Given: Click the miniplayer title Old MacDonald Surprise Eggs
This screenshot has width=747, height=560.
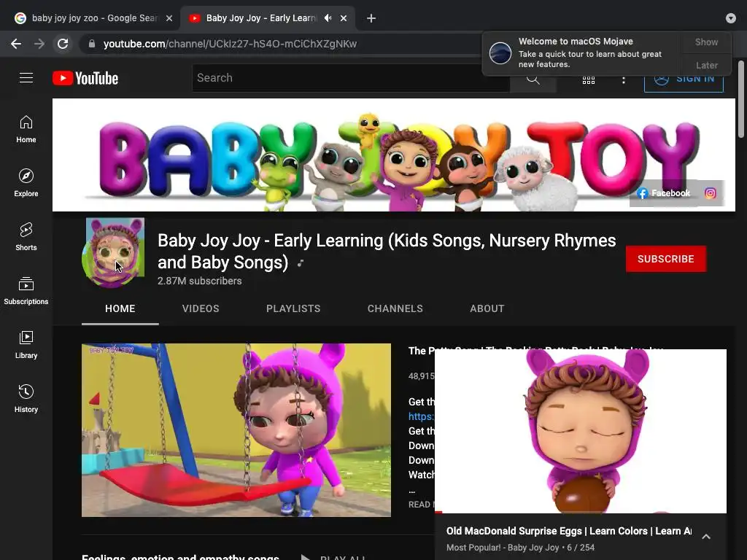Looking at the screenshot, I should [569, 531].
